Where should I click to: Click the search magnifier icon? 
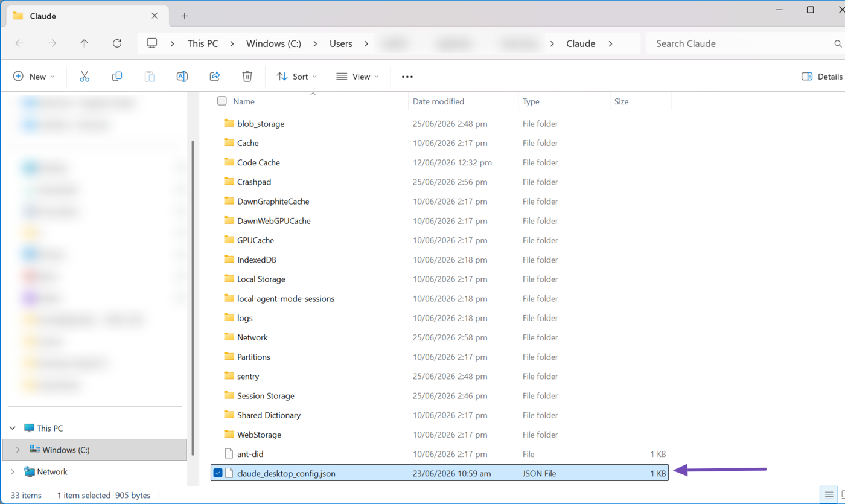coord(838,43)
